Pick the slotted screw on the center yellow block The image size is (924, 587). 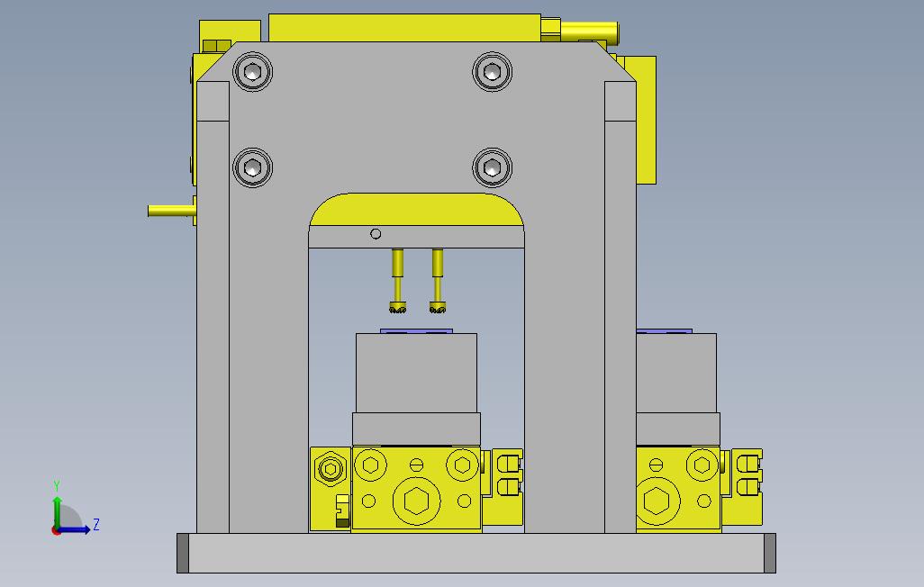pyautogui.click(x=416, y=465)
